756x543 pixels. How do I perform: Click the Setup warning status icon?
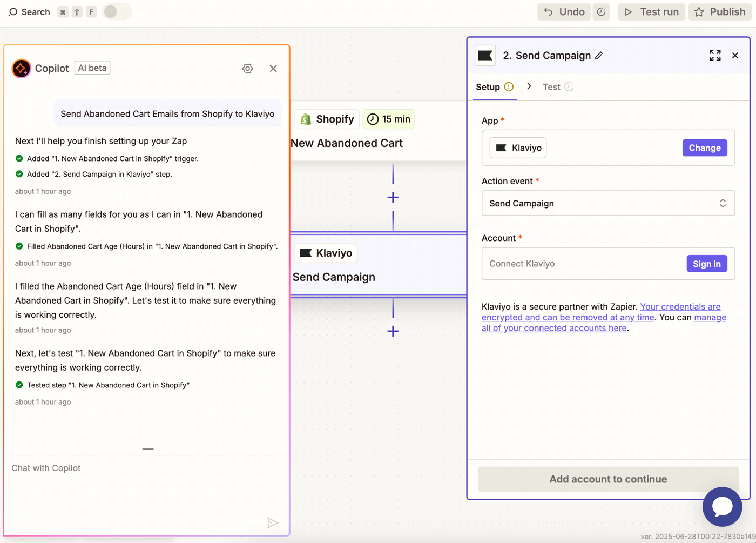pos(509,87)
